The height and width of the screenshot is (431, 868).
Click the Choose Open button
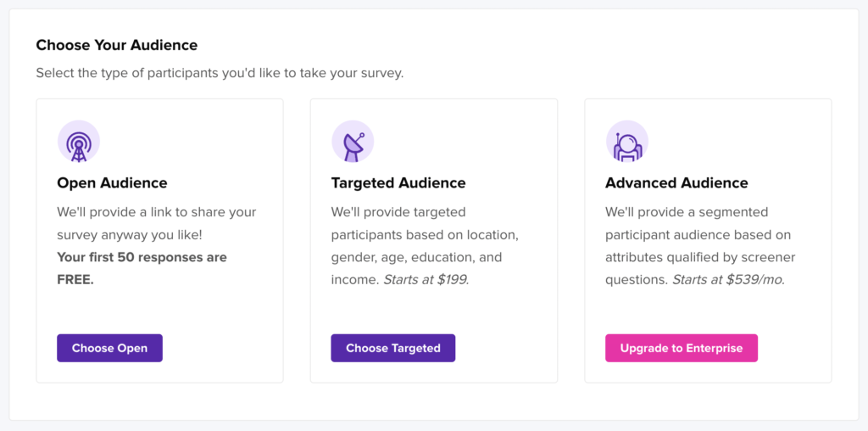pyautogui.click(x=109, y=348)
